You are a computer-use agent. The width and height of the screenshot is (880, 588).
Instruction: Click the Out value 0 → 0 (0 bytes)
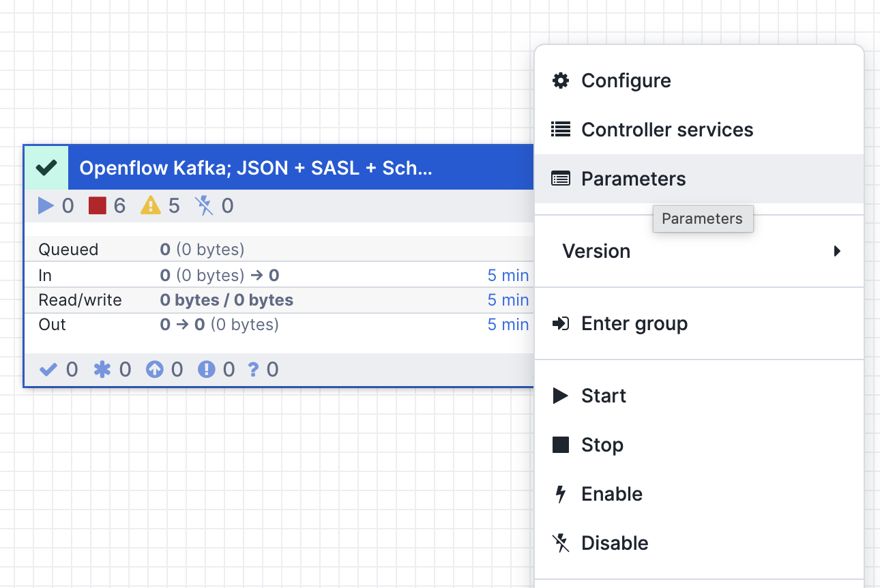[220, 325]
